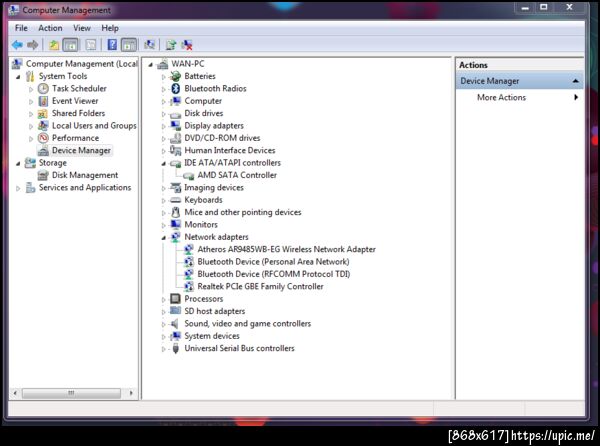Open the View menu
This screenshot has height=446, width=600.
point(82,28)
